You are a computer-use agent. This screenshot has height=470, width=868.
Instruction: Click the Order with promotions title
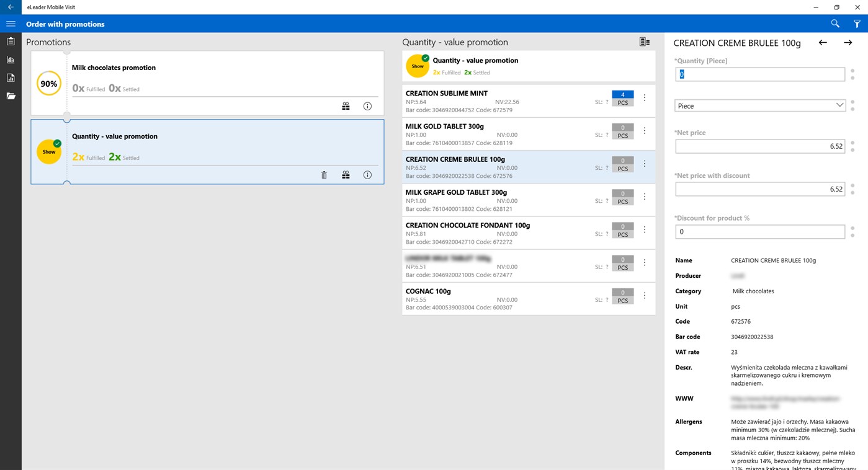pos(65,24)
